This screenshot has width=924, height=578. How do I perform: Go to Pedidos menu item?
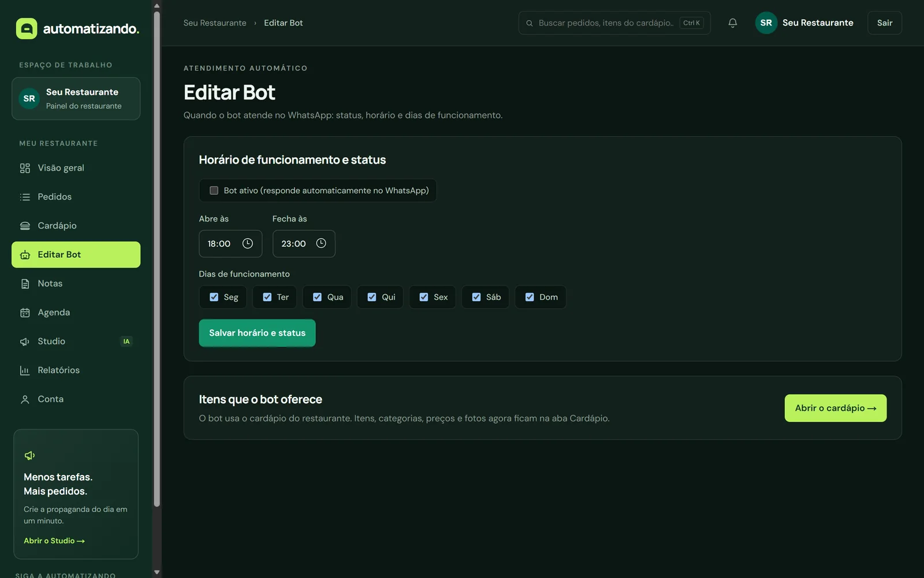[76, 197]
